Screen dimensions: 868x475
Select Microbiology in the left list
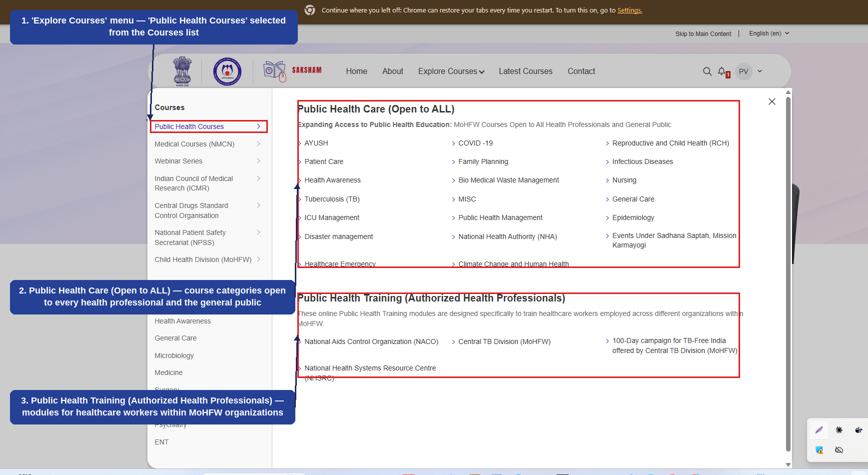(x=174, y=355)
